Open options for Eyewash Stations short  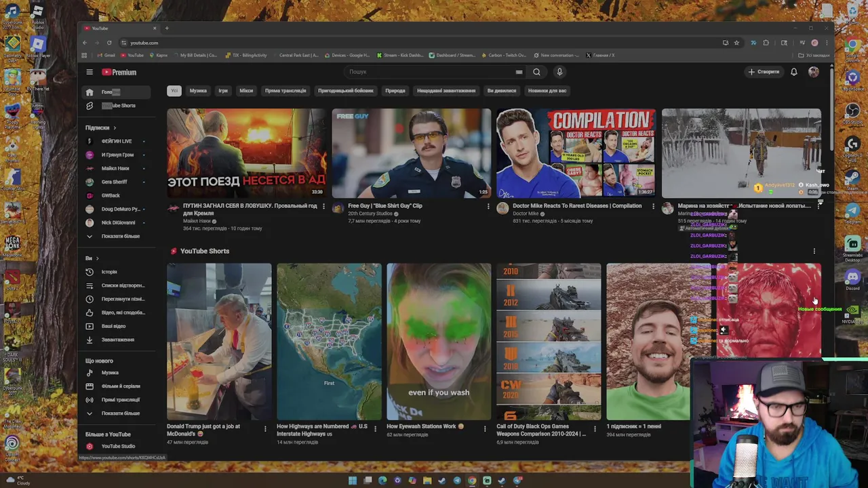pos(485,428)
